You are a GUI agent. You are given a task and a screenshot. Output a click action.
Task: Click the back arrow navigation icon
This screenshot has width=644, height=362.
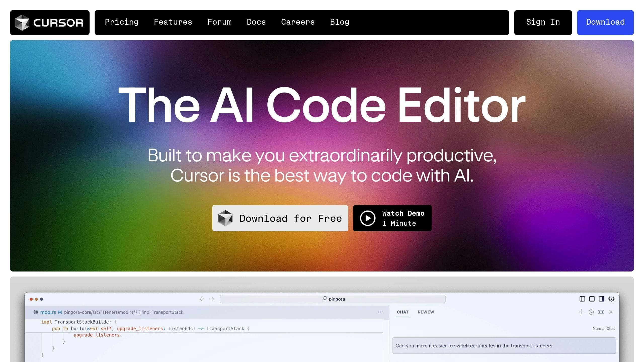pyautogui.click(x=202, y=298)
